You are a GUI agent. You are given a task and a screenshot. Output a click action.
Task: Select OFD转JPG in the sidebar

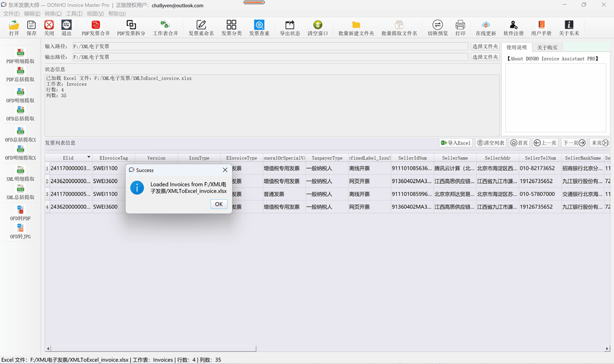pos(20,231)
